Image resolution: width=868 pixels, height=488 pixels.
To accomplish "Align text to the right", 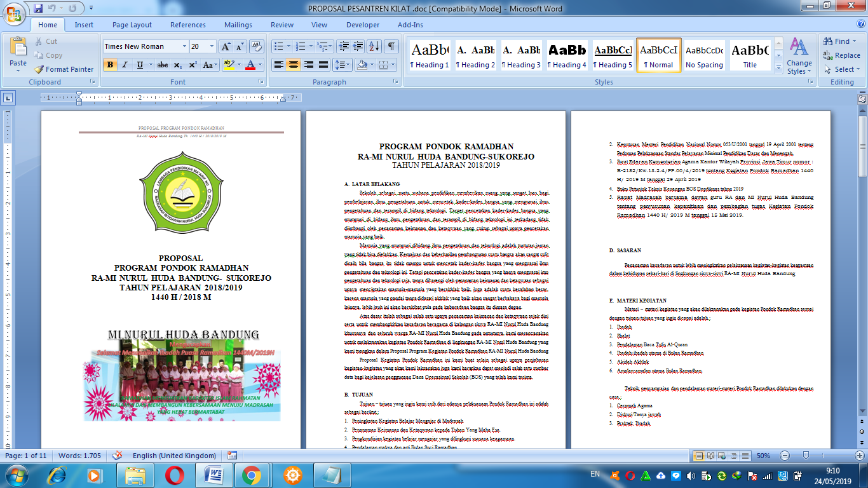I will 308,65.
